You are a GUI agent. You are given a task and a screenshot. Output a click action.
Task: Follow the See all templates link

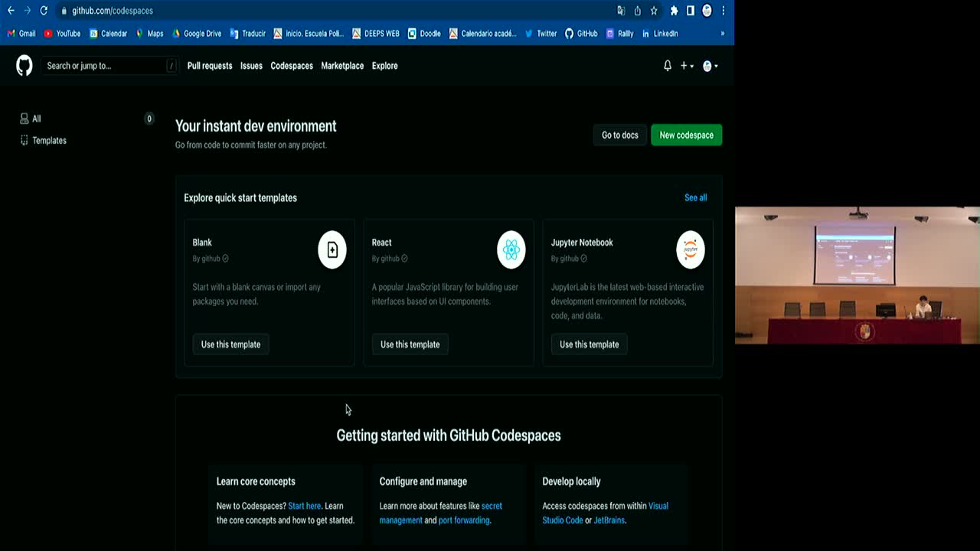(x=695, y=197)
